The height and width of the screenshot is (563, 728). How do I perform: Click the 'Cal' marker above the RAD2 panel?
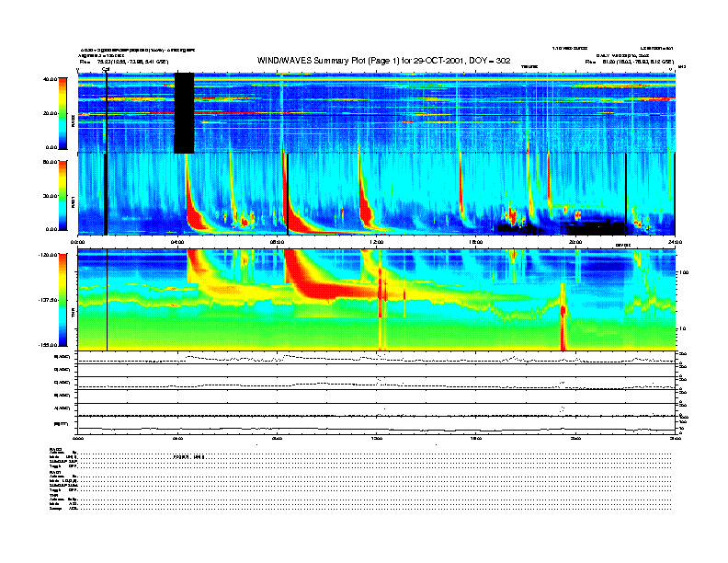106,70
